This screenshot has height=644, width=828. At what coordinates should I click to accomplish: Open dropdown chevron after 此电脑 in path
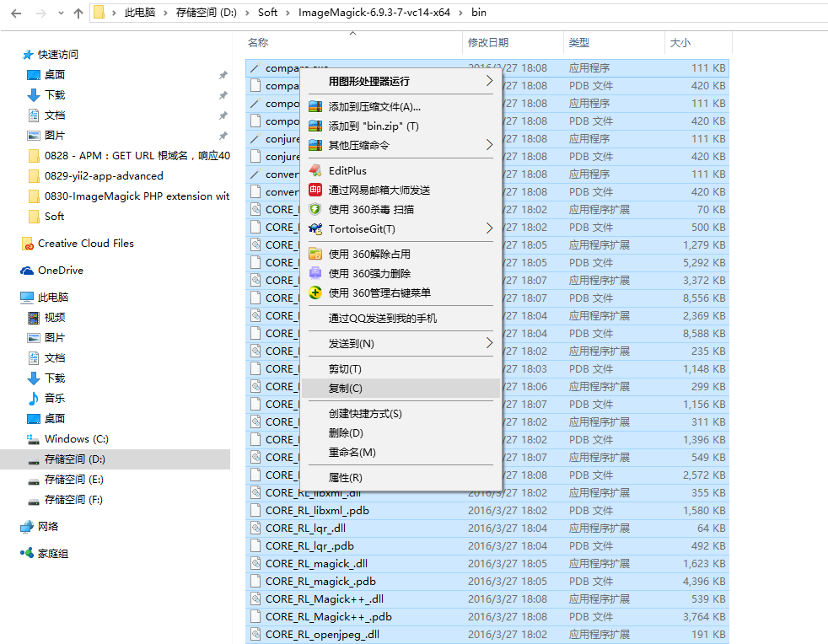[165, 13]
